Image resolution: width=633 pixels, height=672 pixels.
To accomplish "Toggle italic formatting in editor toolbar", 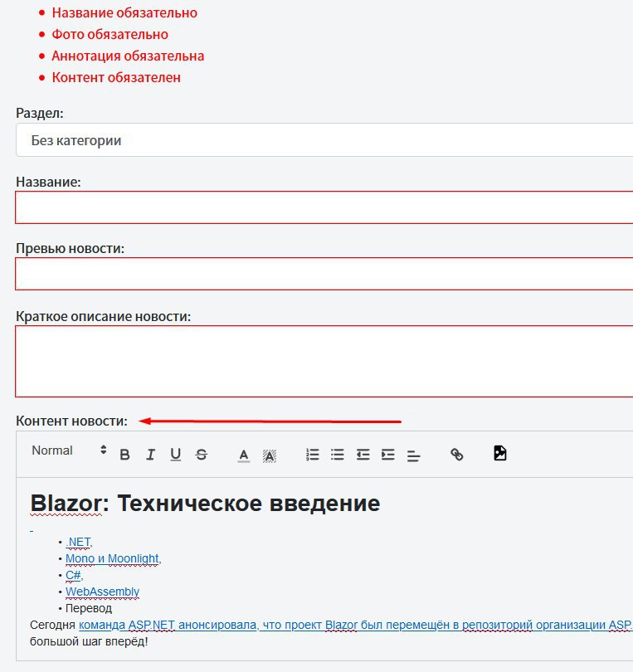I will pos(150,455).
